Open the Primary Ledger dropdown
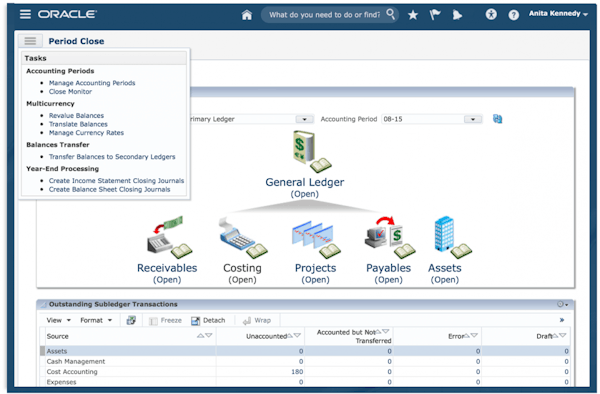Viewport: 600px width, 394px height. point(305,119)
